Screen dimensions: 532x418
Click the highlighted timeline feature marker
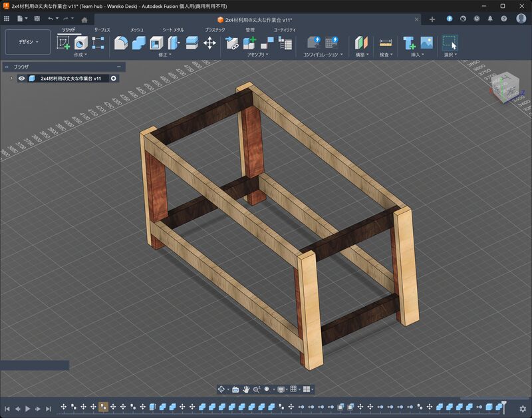[x=103, y=407]
